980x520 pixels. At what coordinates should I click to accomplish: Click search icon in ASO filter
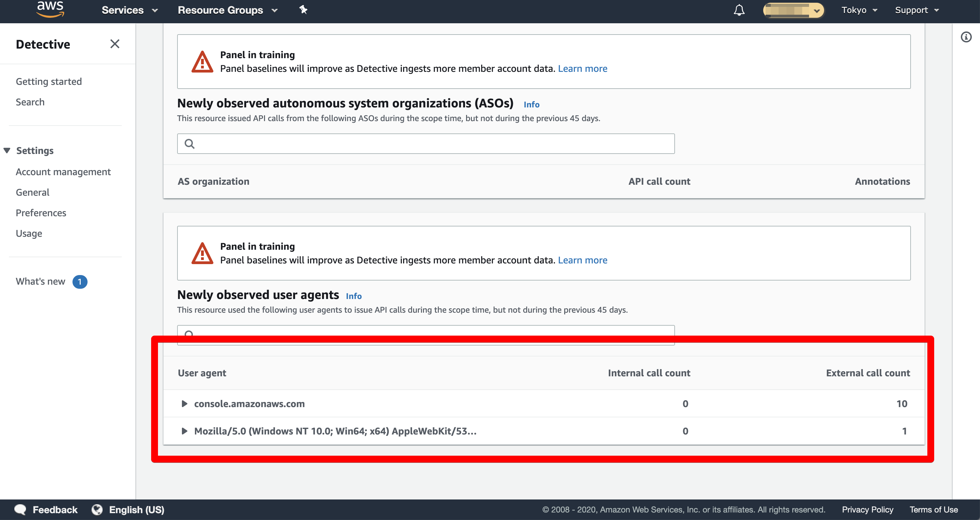coord(189,144)
